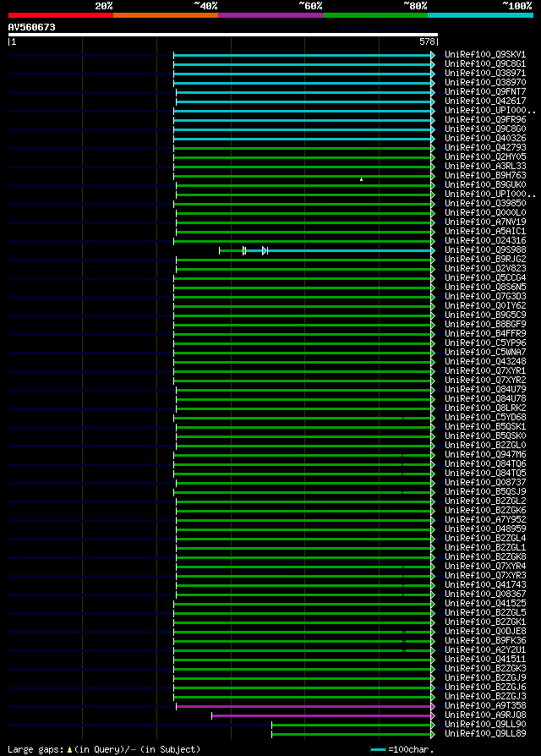Viewport: 541px width, 756px height.
Task: Select the UniRef100_Q947M6 label
Action: coord(485,455)
